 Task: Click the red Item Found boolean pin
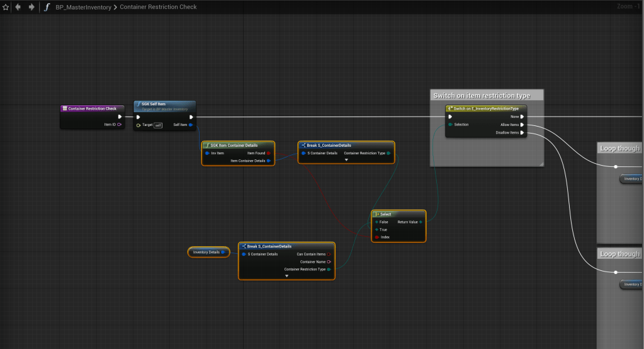[268, 153]
